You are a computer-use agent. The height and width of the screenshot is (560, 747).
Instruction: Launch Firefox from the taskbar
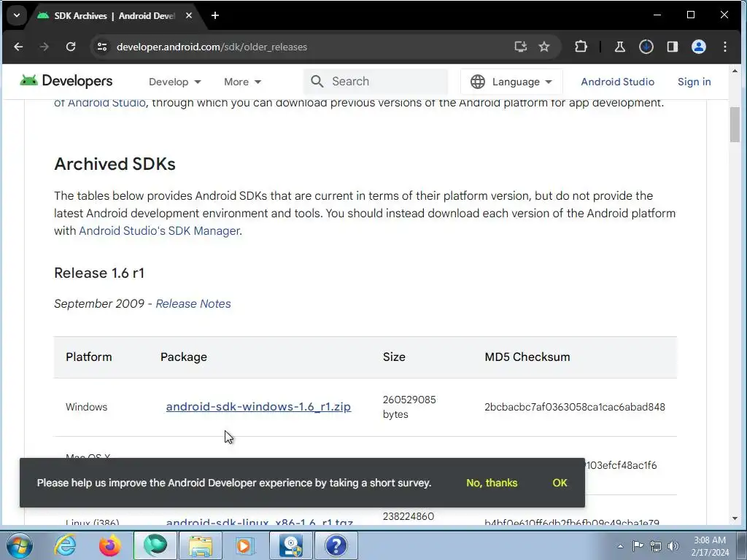pos(109,545)
